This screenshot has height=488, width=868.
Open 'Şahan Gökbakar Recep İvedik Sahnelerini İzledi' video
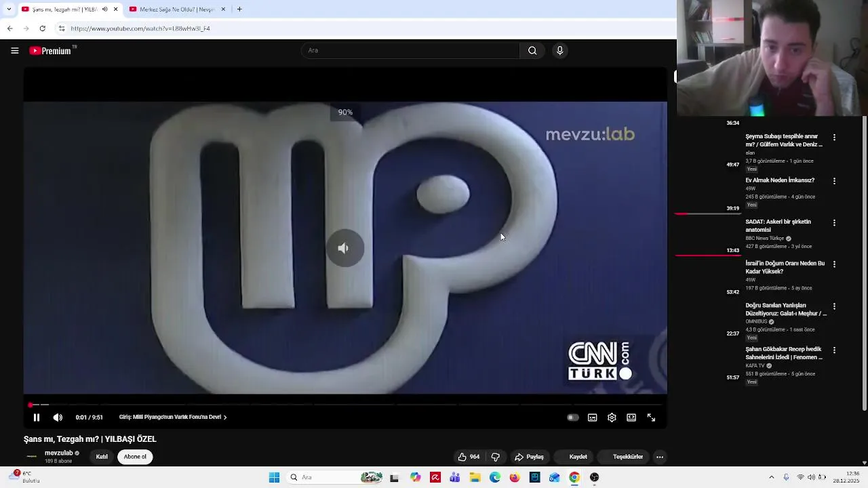pos(784,353)
